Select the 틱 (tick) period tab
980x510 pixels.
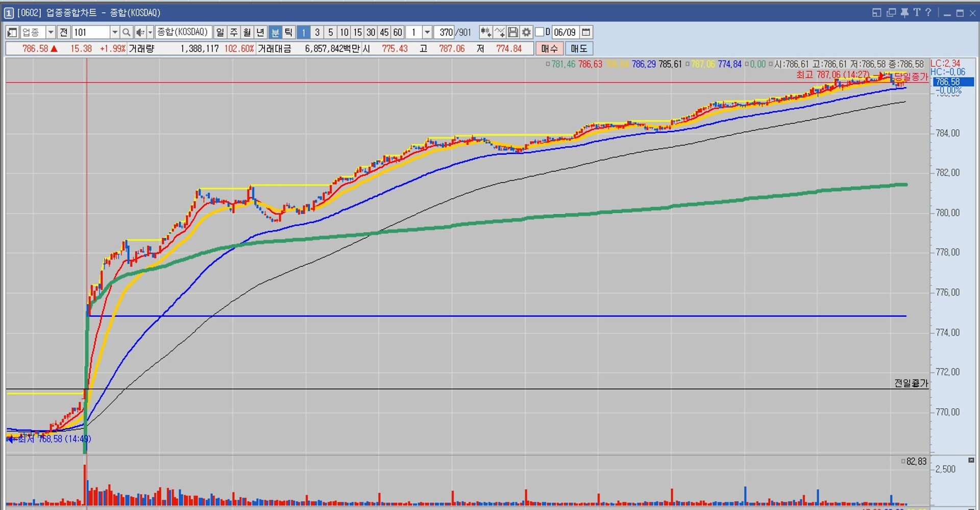tap(288, 33)
